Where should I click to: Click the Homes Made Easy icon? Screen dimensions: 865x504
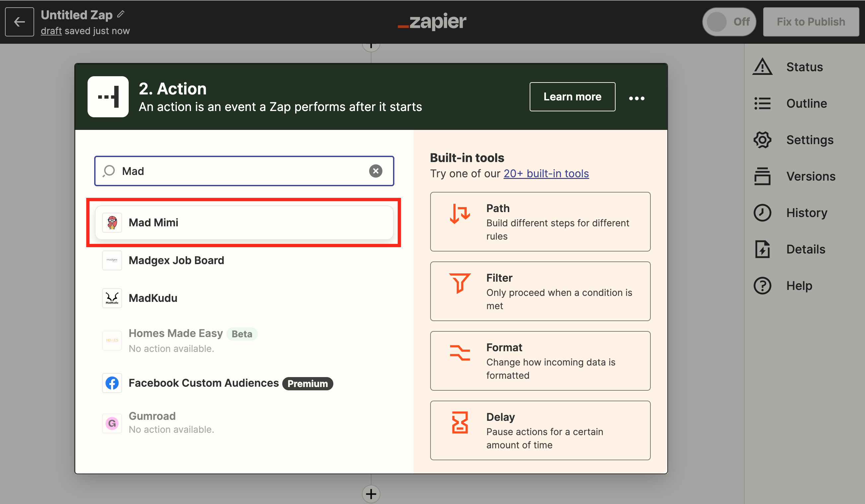click(x=112, y=340)
